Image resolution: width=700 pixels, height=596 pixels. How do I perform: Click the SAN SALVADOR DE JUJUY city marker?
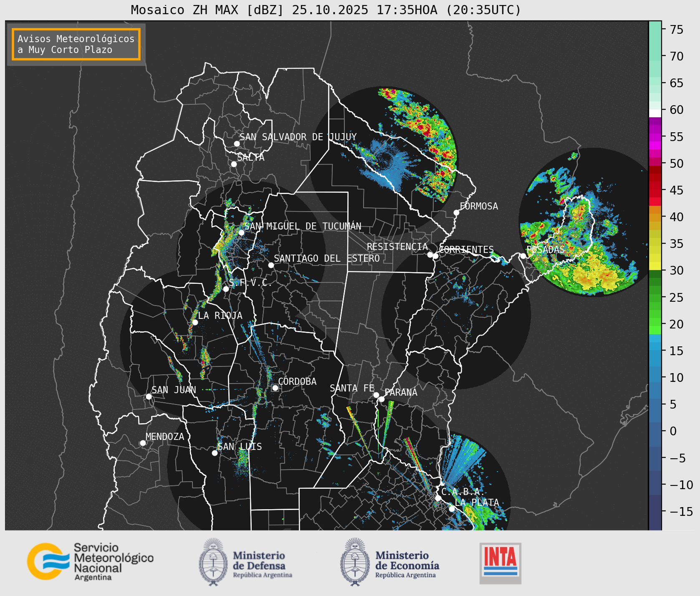click(237, 144)
